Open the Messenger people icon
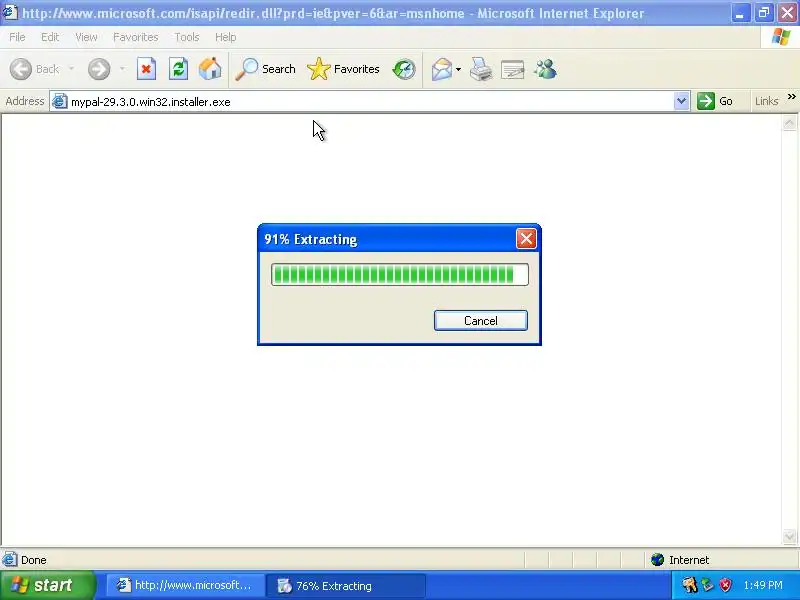This screenshot has width=800, height=600. [x=545, y=69]
